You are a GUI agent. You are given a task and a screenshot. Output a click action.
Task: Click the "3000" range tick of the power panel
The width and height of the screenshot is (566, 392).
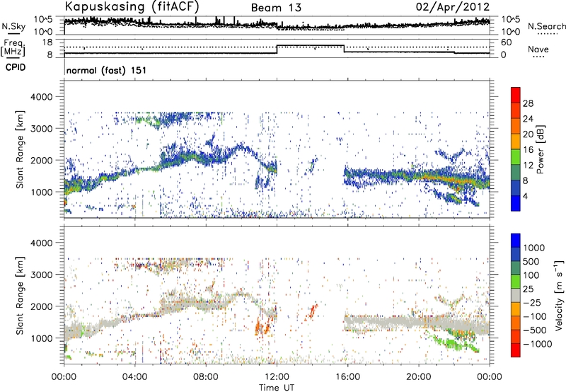tap(43, 129)
